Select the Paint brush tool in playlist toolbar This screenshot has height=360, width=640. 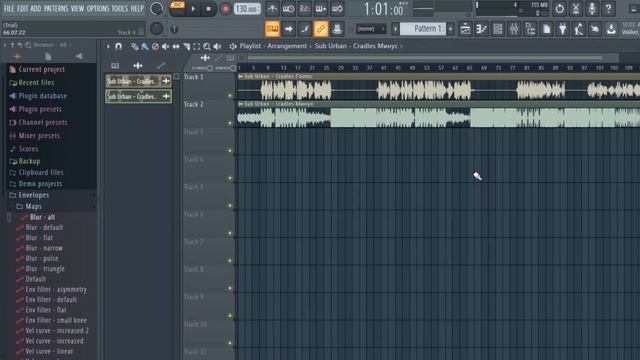(144, 47)
